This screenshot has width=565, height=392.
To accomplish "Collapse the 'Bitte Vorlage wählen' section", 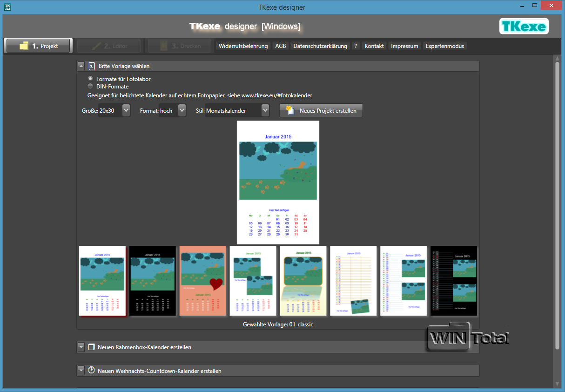I will point(81,66).
